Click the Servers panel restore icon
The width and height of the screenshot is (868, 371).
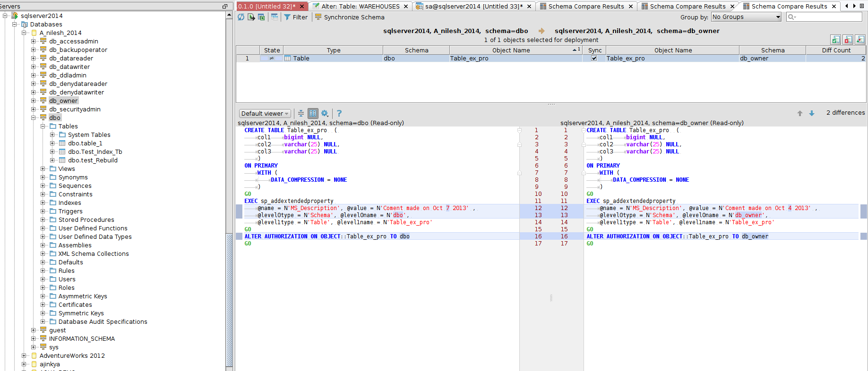[225, 6]
